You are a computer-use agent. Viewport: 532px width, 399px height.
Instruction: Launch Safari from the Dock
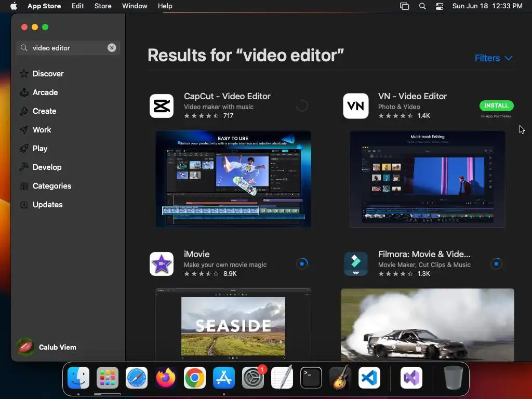(137, 378)
